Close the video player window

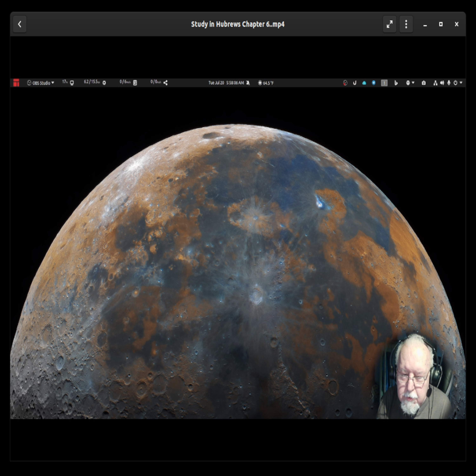(456, 24)
